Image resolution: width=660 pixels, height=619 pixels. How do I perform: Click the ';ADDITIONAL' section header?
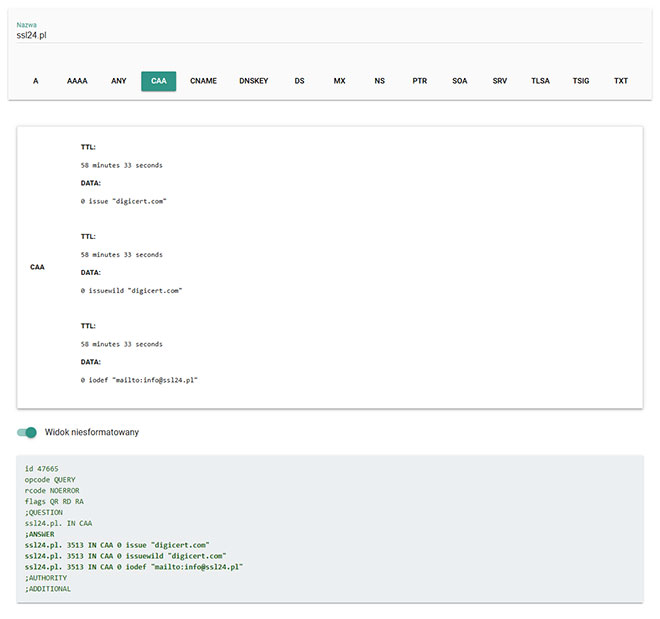point(48,589)
